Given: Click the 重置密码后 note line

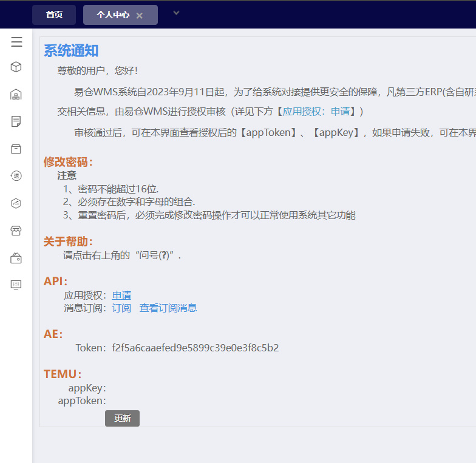Looking at the screenshot, I should (209, 215).
